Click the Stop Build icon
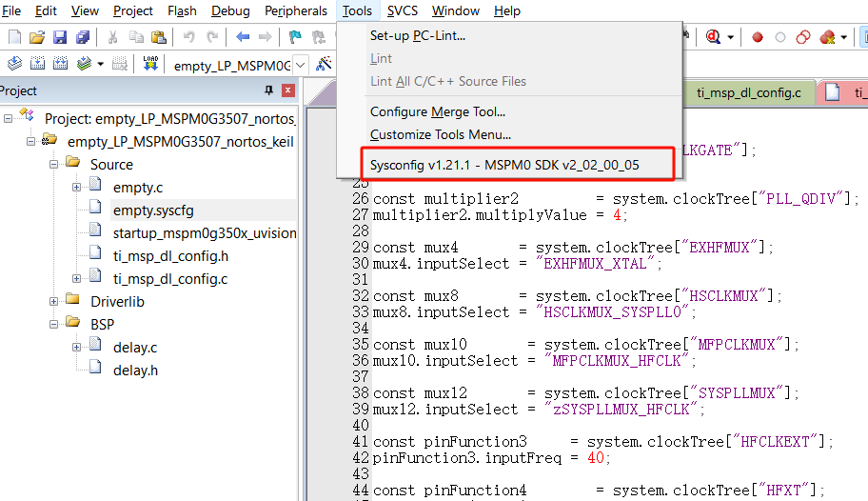Screen dimensions: 868x501 (x=120, y=64)
